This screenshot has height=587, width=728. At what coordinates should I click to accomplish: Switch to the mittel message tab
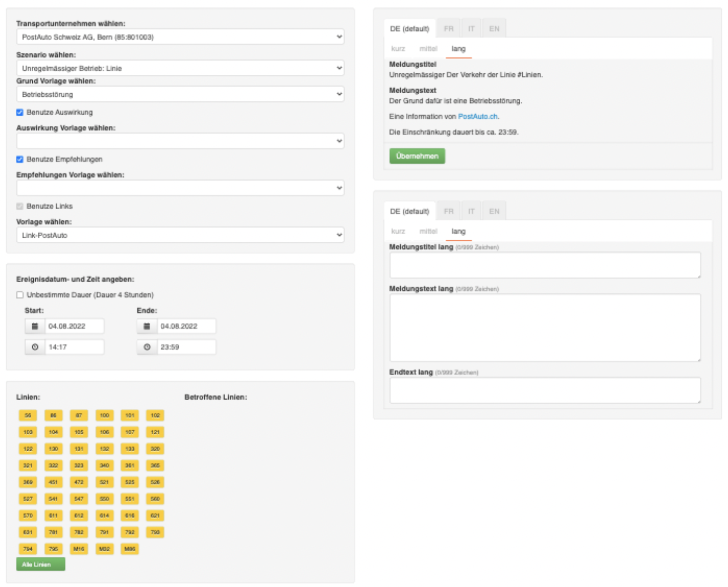pyautogui.click(x=429, y=49)
